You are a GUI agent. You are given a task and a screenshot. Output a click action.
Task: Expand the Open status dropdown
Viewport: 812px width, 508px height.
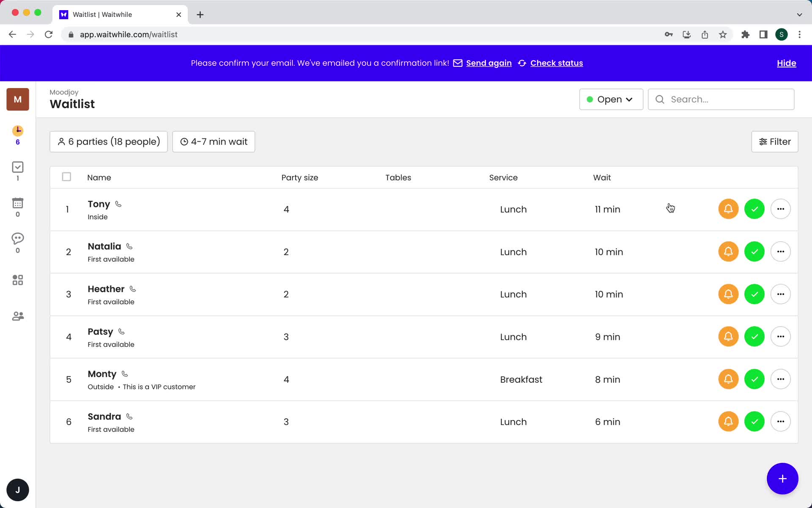[x=611, y=99]
